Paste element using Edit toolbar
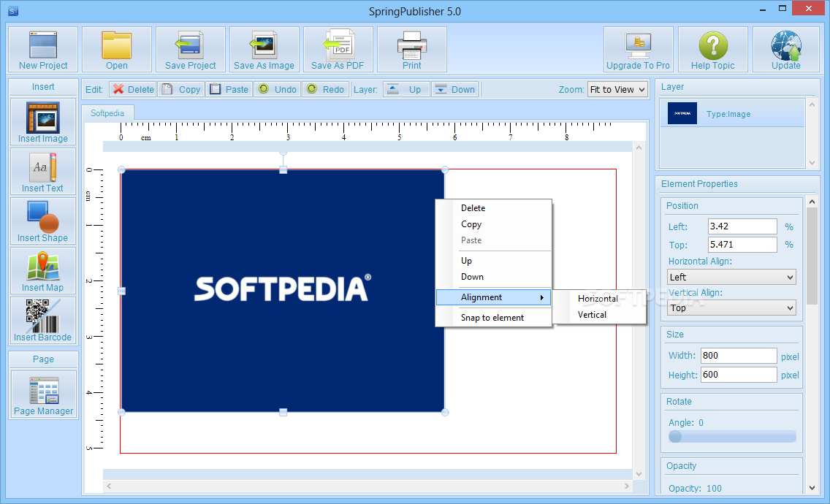Image resolution: width=830 pixels, height=504 pixels. [x=229, y=89]
